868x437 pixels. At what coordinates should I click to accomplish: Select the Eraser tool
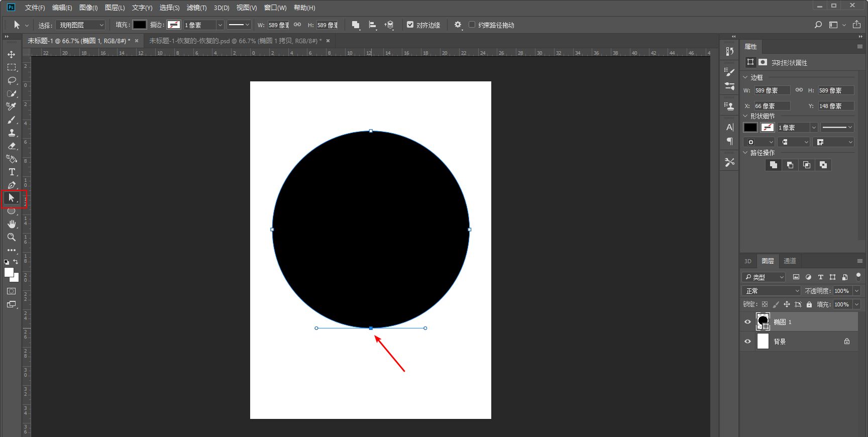(x=12, y=146)
